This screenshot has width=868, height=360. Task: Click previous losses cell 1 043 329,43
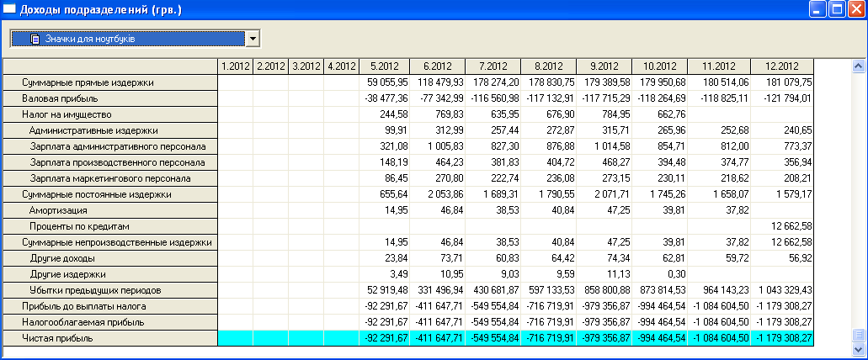point(782,290)
